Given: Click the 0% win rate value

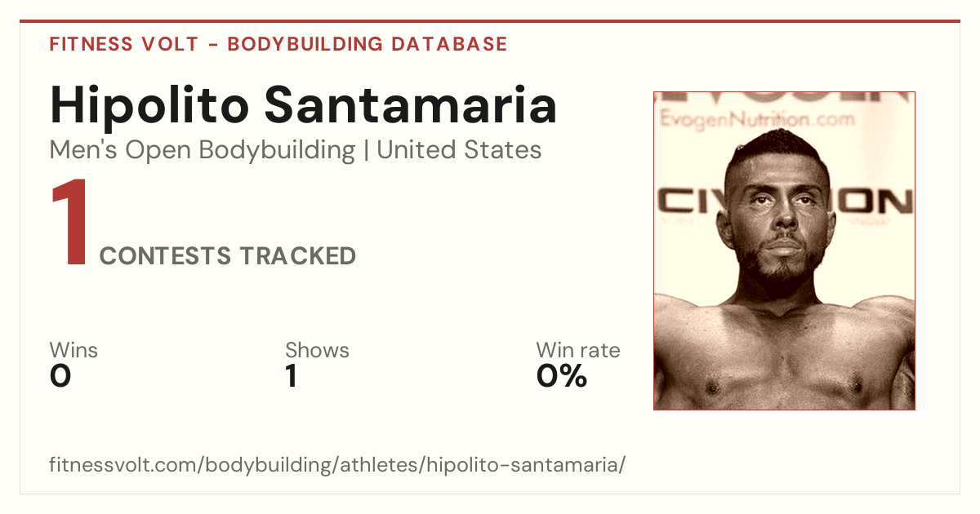Looking at the screenshot, I should 562,376.
